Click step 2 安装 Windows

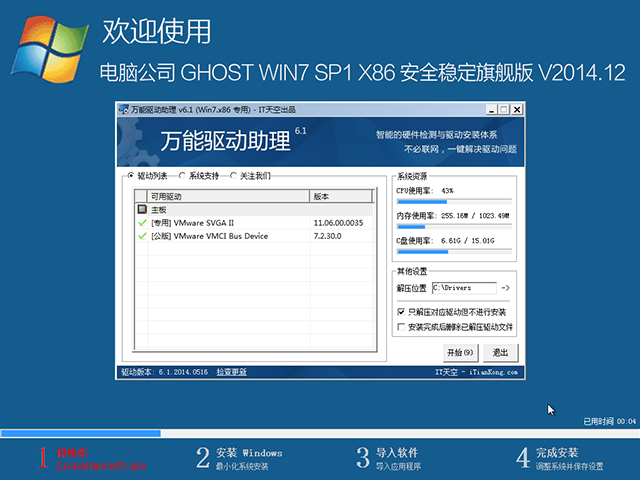tap(239, 458)
